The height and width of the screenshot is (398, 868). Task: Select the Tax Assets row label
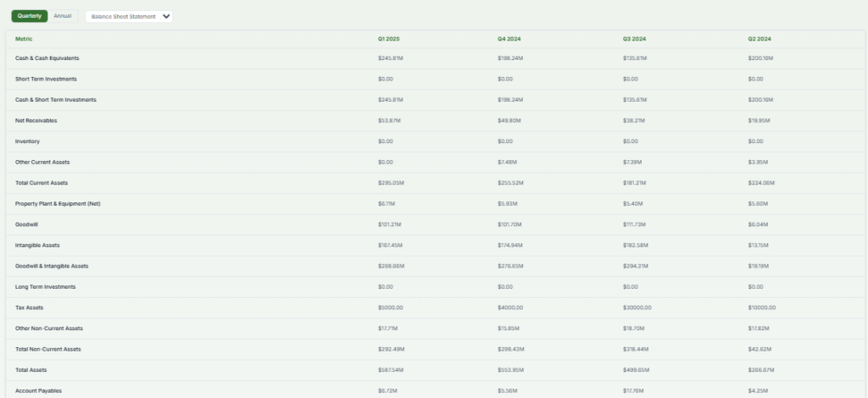pyautogui.click(x=29, y=308)
